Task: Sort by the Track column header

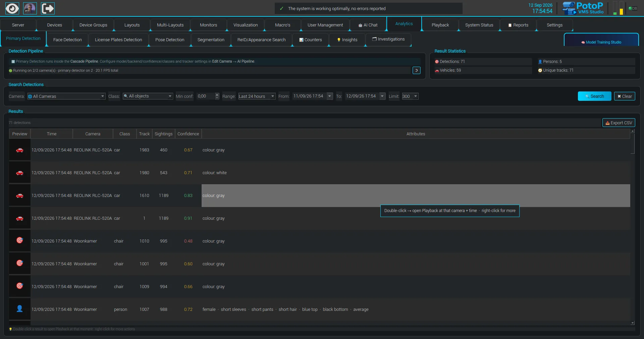Action: coord(144,134)
